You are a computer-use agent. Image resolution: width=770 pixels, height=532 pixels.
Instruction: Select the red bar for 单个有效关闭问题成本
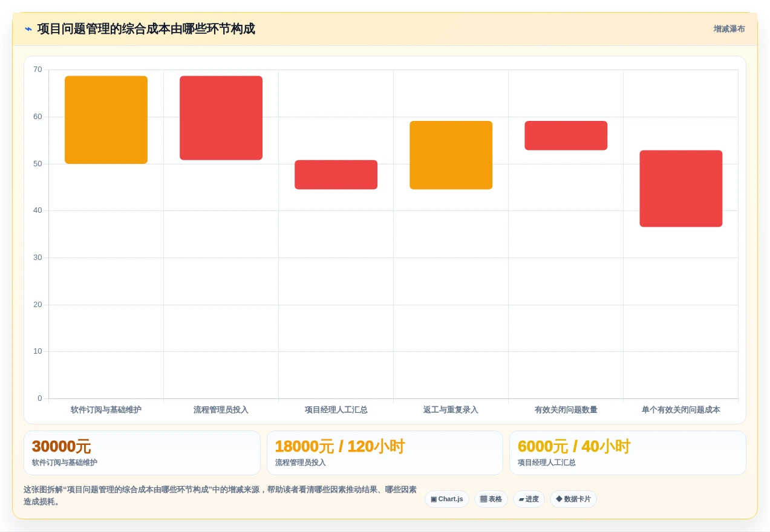click(x=681, y=189)
